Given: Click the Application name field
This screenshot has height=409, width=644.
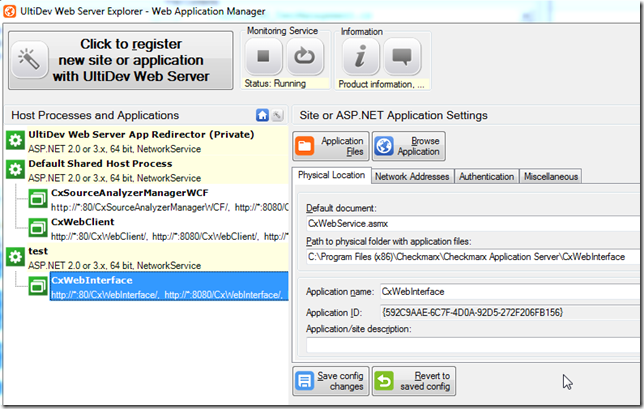Looking at the screenshot, I should [x=509, y=292].
